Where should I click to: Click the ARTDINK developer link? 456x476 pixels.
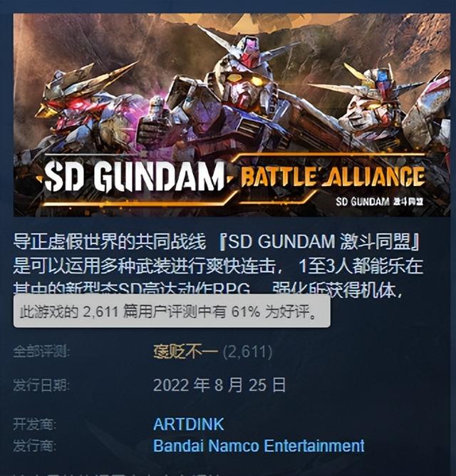pyautogui.click(x=189, y=424)
